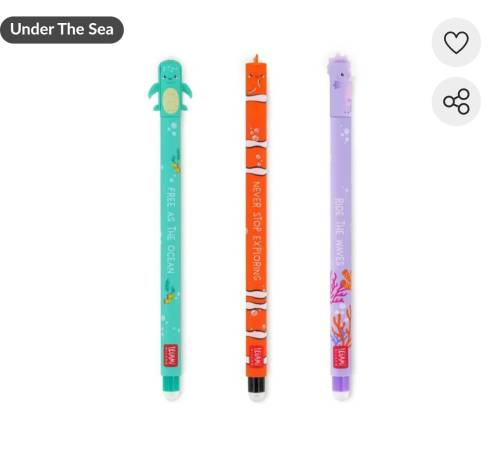
Task: Click the share icon button
Action: tap(456, 101)
